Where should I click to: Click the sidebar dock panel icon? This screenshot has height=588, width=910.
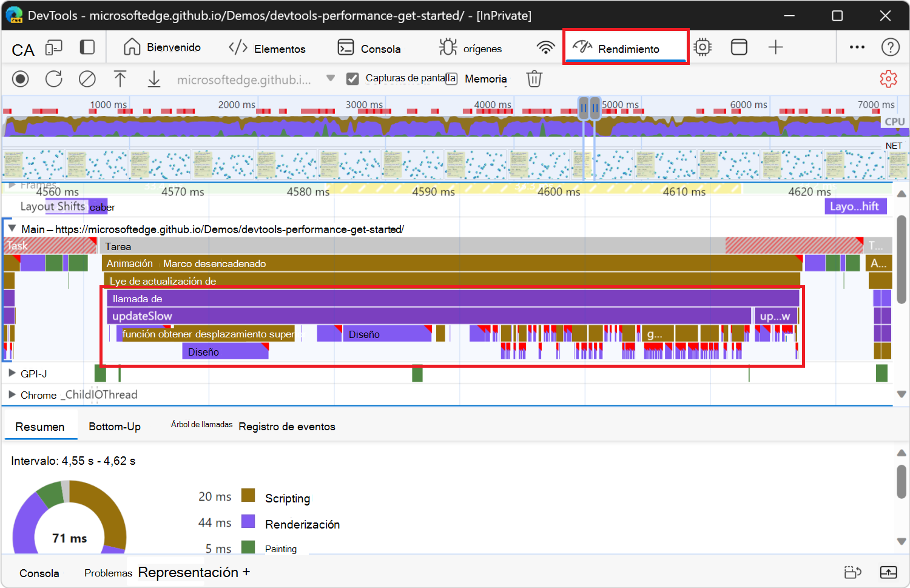(87, 47)
